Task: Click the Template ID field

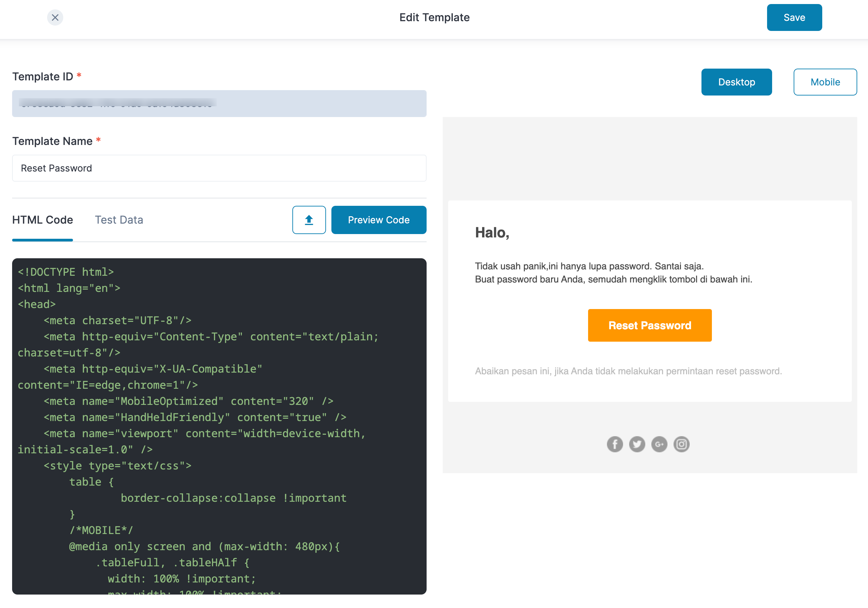Action: point(219,104)
